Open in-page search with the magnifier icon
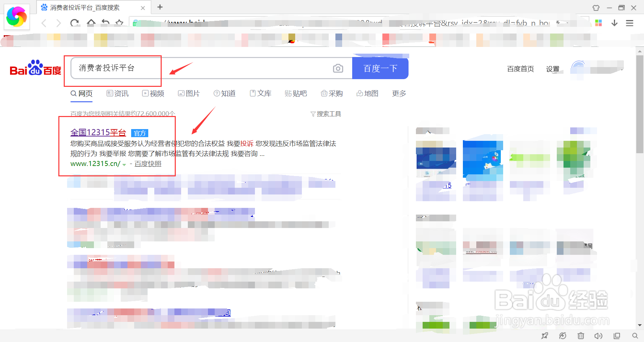 (x=635, y=336)
